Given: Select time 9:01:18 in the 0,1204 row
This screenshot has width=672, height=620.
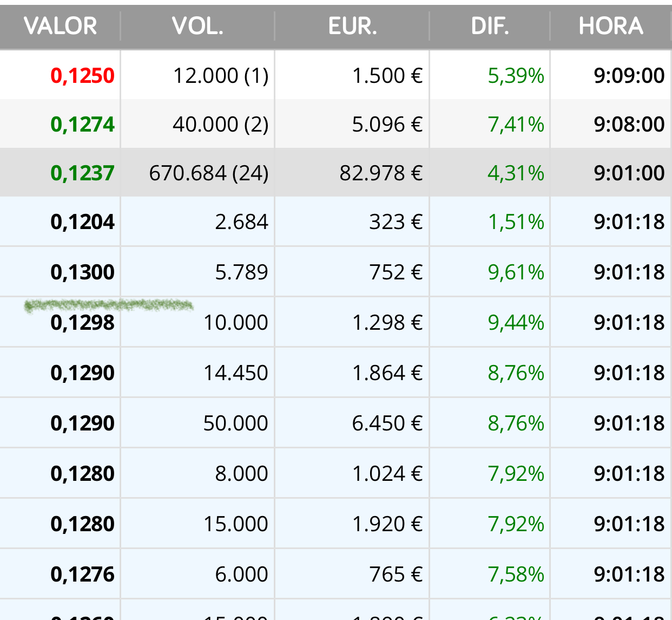Looking at the screenshot, I should pyautogui.click(x=629, y=222).
